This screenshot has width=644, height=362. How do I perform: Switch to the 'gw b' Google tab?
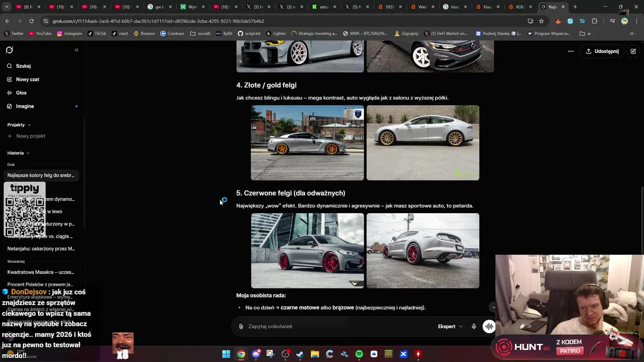click(x=159, y=7)
